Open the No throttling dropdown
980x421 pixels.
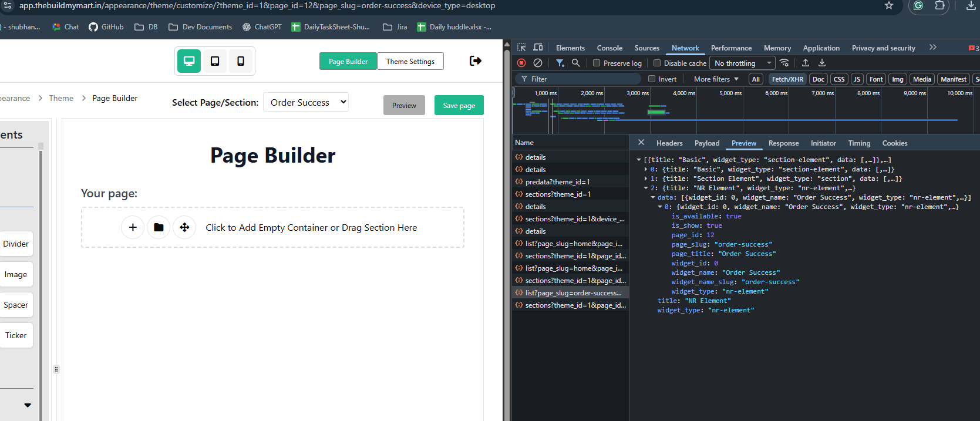click(x=742, y=63)
